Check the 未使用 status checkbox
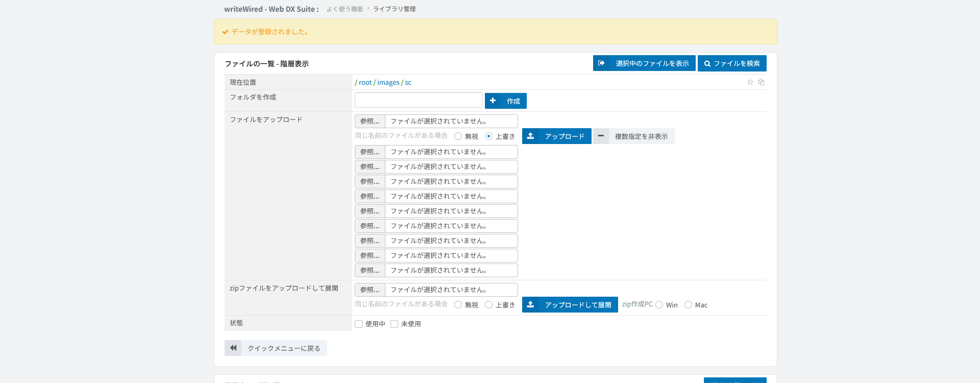This screenshot has width=980, height=383. tap(395, 324)
